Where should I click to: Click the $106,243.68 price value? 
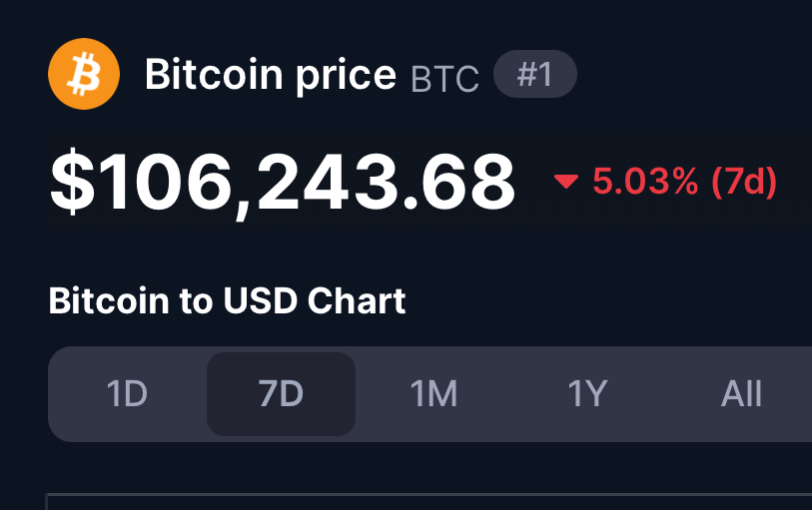[x=283, y=184]
